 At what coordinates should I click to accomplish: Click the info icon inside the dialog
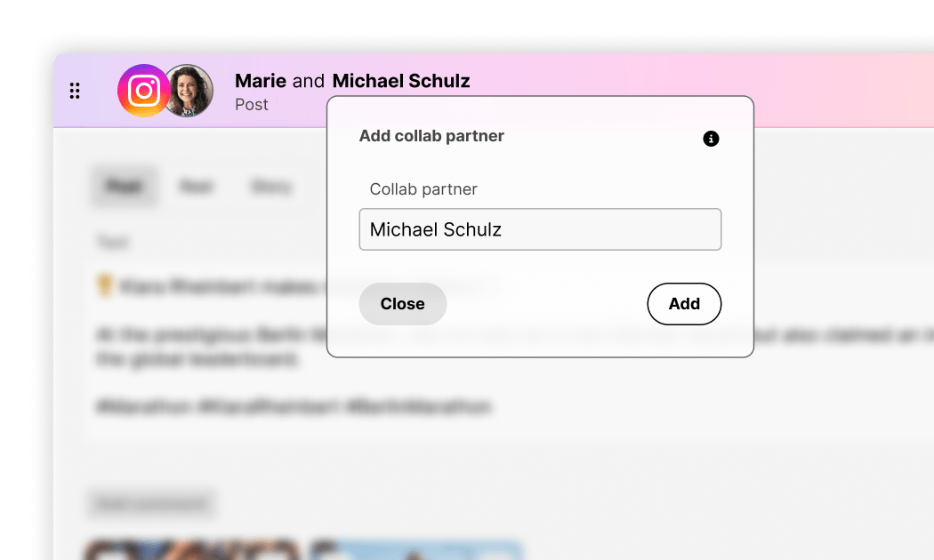pos(710,139)
